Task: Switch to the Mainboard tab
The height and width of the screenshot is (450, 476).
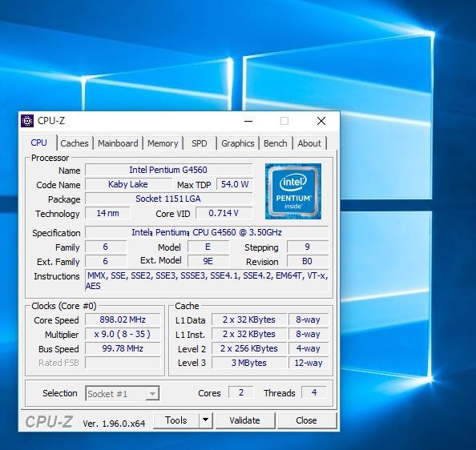Action: tap(118, 143)
